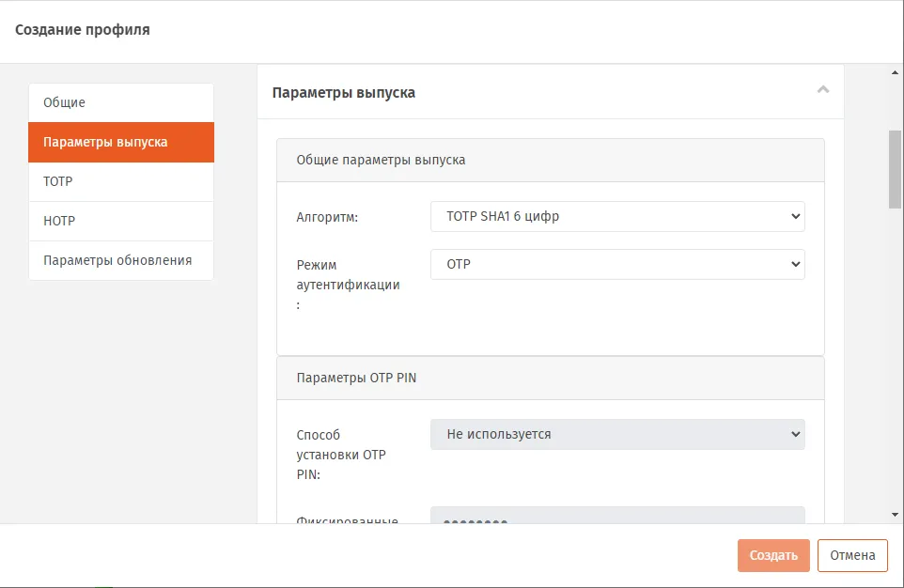
Task: Open the Алгоритм dropdown
Action: coord(617,217)
